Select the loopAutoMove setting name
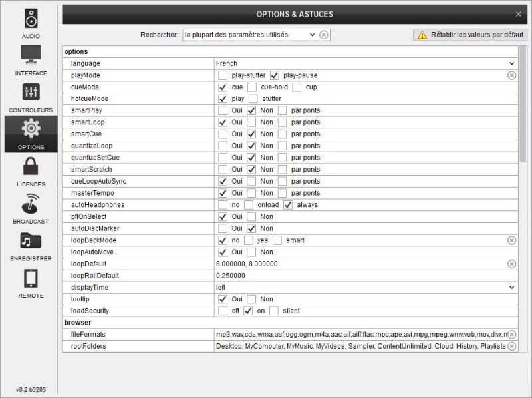The width and height of the screenshot is (532, 398). click(x=92, y=252)
